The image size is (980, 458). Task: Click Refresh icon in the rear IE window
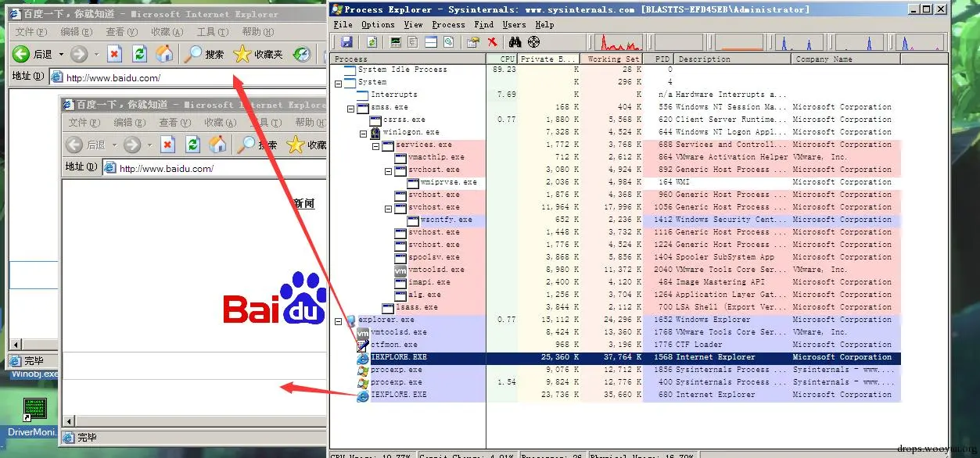139,54
